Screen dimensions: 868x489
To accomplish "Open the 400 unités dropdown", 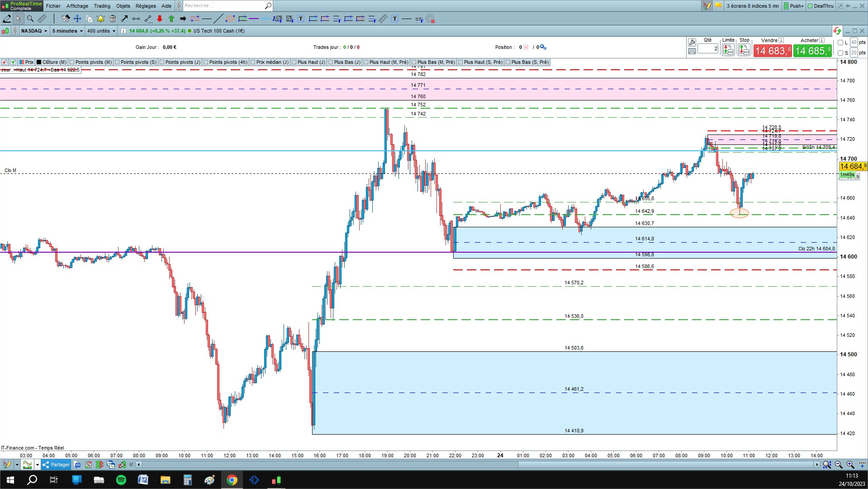I will pyautogui.click(x=101, y=31).
